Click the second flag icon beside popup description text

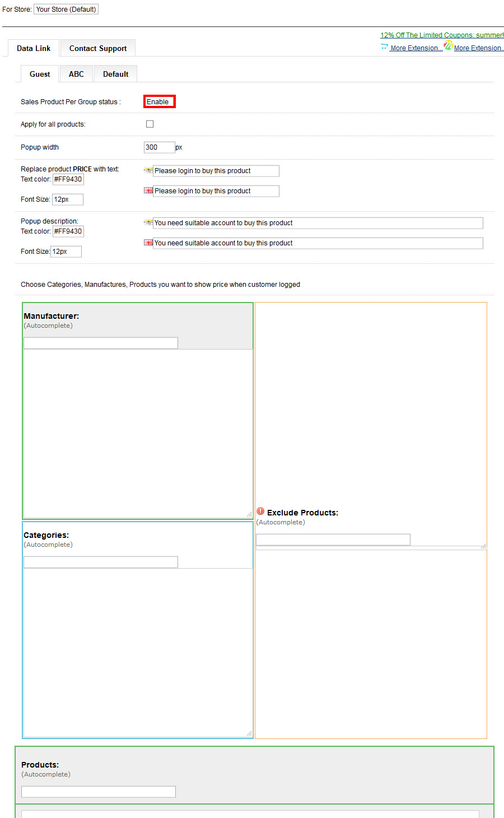tap(148, 243)
